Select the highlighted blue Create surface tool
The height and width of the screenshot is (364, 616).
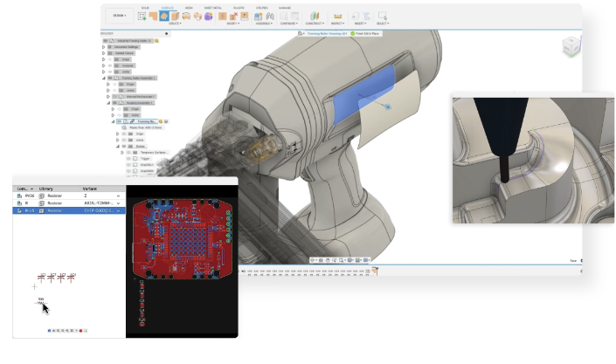coord(163,15)
